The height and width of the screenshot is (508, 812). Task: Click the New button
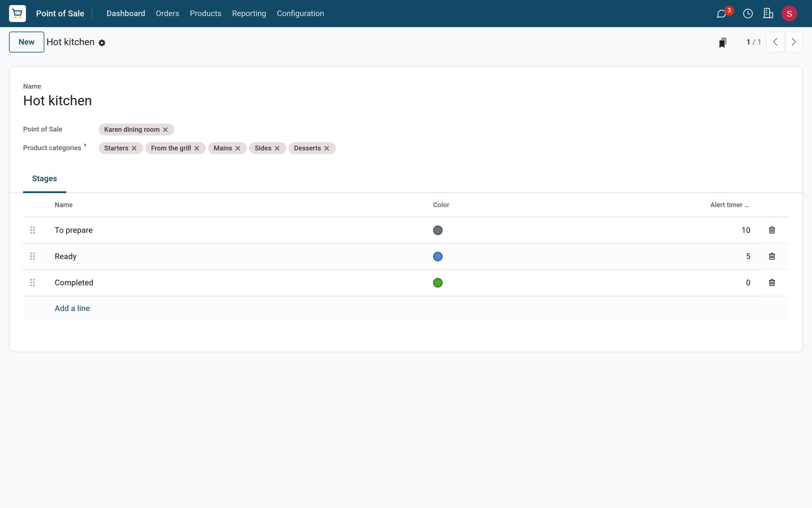26,42
